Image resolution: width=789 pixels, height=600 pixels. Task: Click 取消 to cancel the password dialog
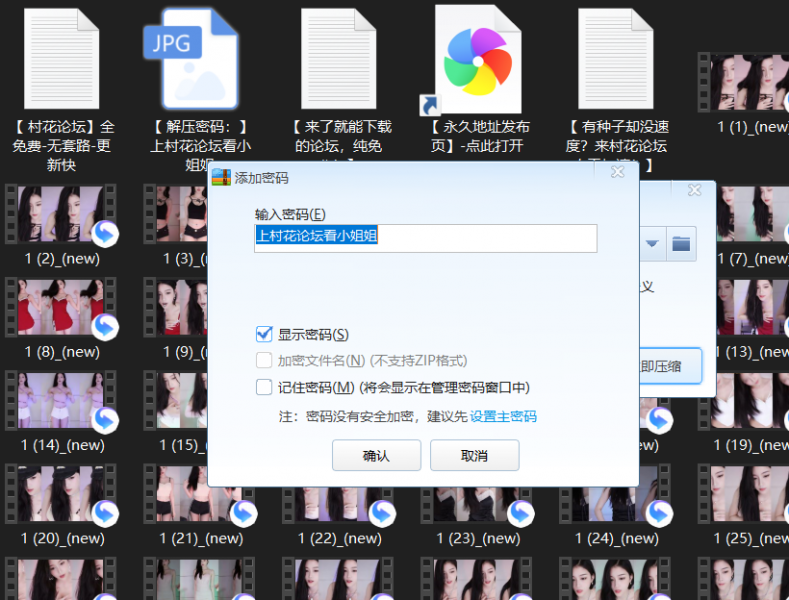tap(474, 456)
